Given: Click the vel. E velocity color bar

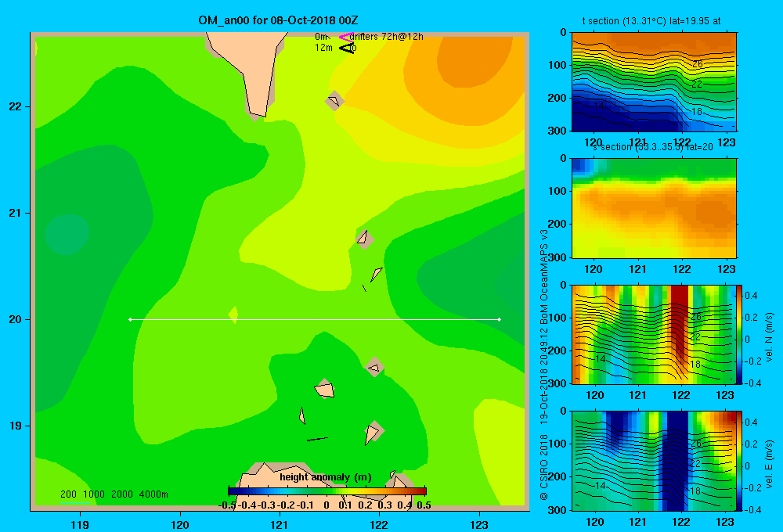Looking at the screenshot, I should (x=739, y=461).
